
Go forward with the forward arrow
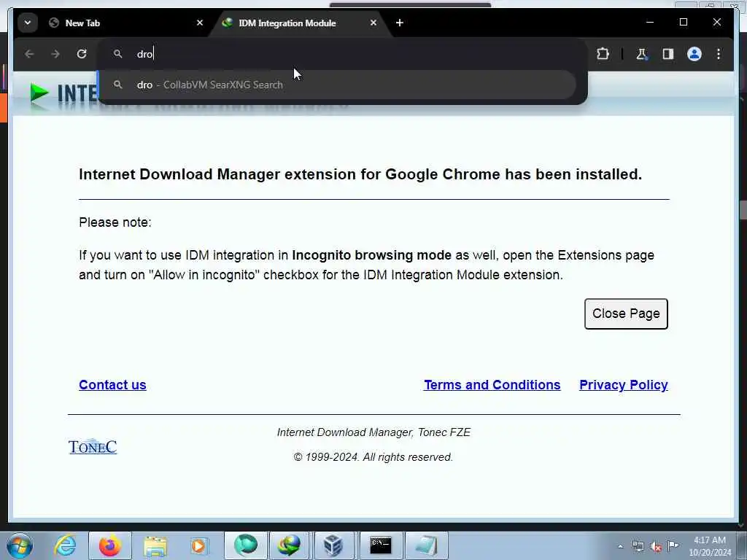pyautogui.click(x=55, y=54)
